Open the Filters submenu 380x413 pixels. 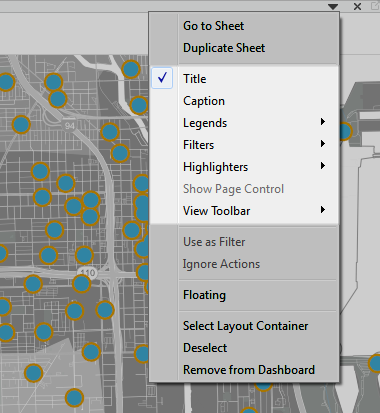(x=244, y=145)
